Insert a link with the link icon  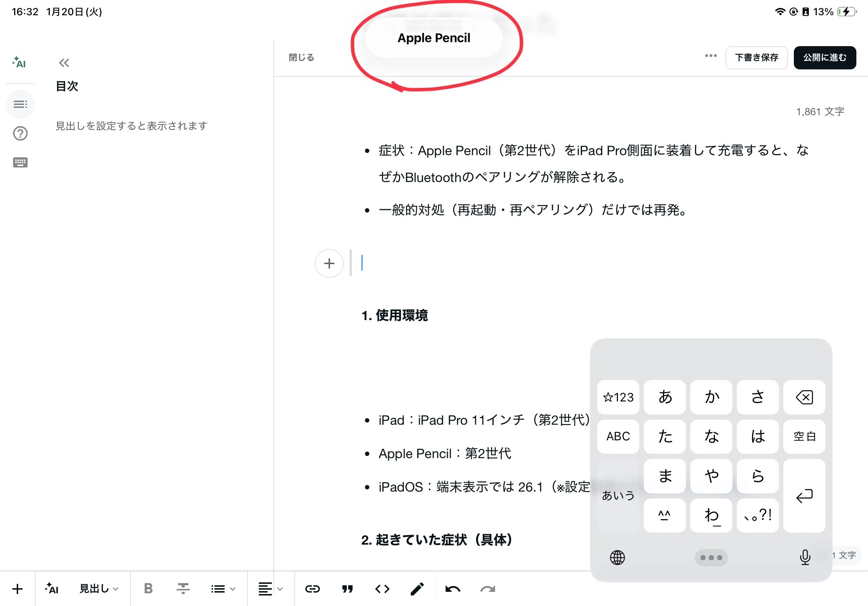(x=312, y=589)
